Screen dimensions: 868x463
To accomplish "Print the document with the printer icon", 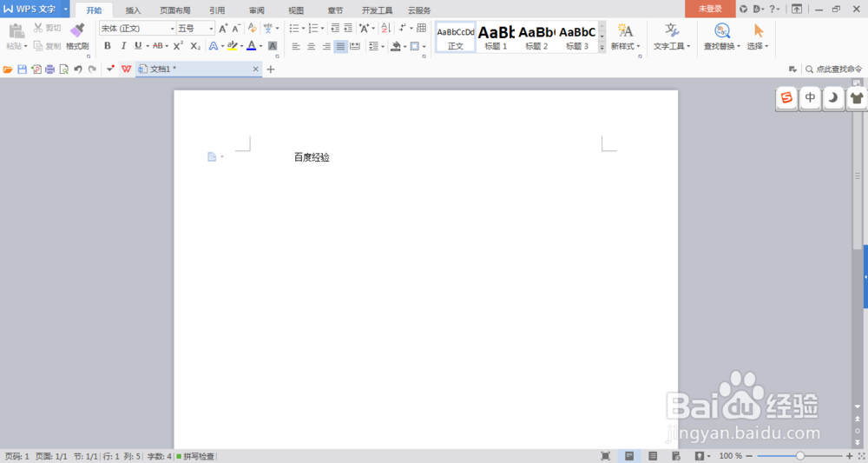I will [x=49, y=69].
